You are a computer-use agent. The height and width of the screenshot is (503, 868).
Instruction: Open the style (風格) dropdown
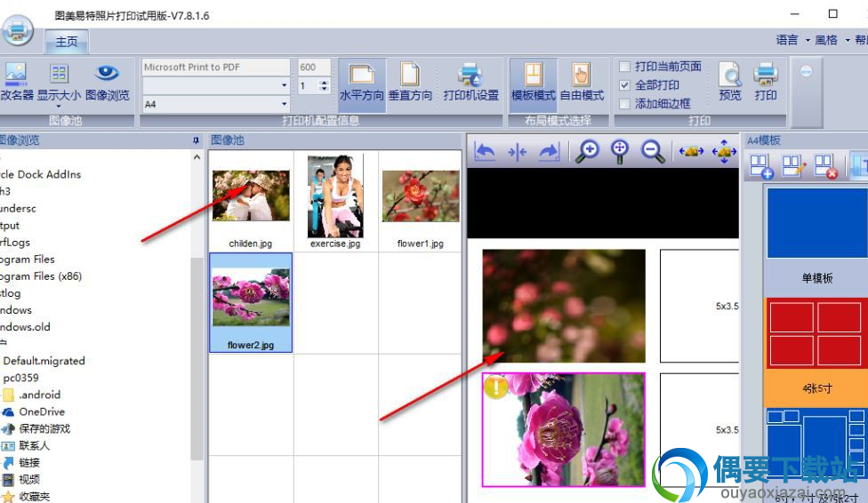832,40
